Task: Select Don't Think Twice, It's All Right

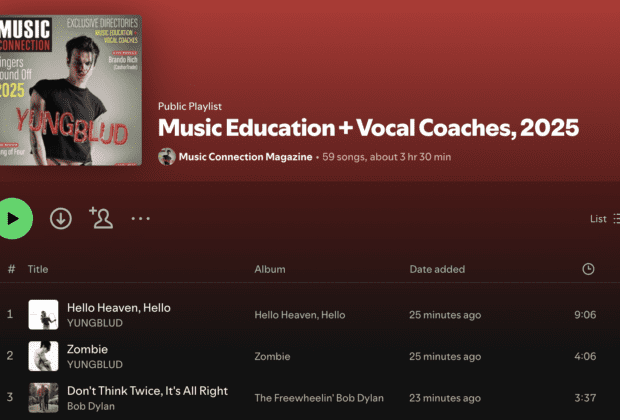Action: (x=147, y=391)
